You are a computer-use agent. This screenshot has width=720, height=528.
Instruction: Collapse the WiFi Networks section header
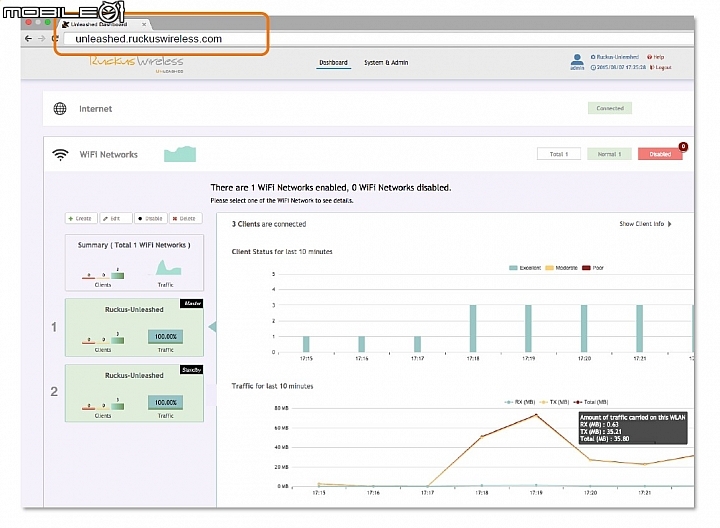click(x=368, y=154)
